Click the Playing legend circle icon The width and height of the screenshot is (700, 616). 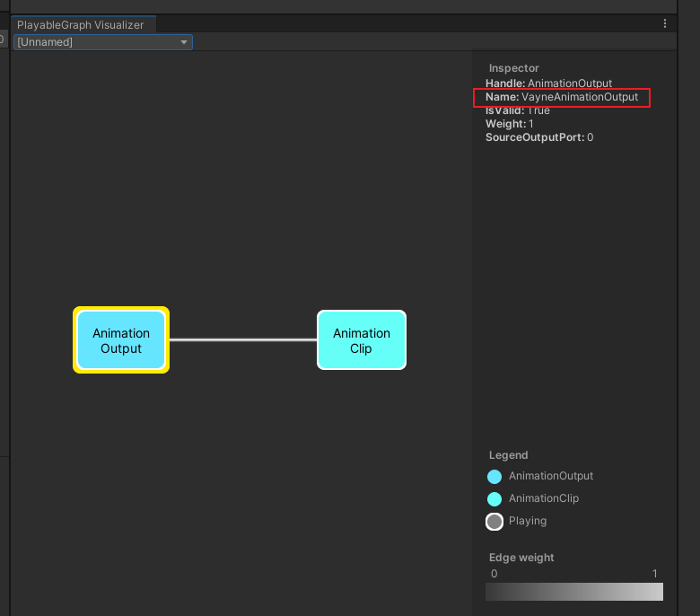pyautogui.click(x=494, y=522)
